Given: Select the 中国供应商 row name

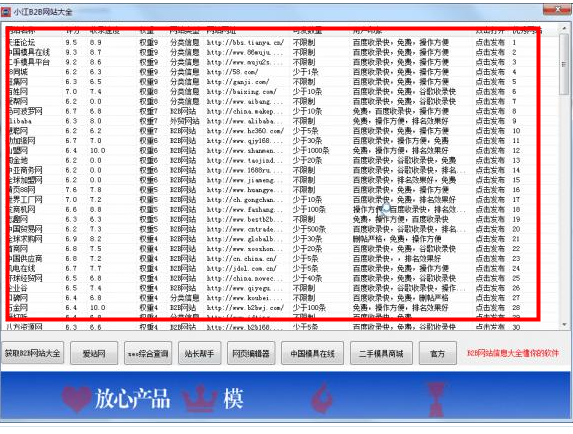Looking at the screenshot, I should (25, 259).
